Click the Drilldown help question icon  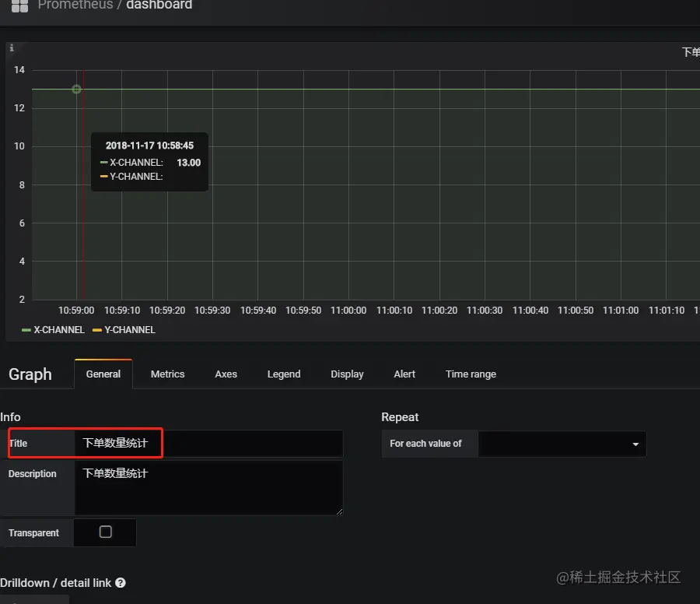(120, 582)
